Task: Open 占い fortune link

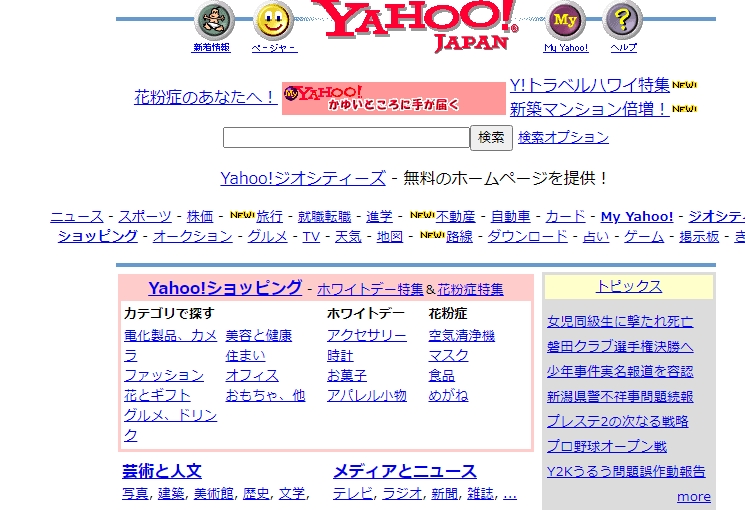Action: point(596,236)
